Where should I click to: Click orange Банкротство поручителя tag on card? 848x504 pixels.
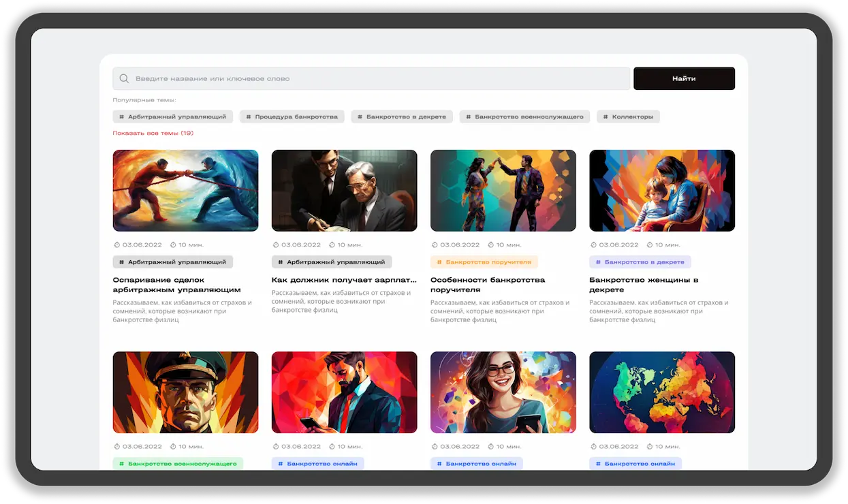coord(484,262)
